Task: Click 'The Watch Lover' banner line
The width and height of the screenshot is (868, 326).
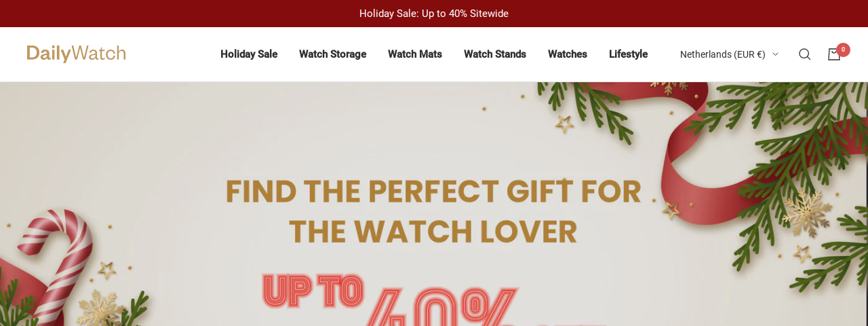Action: click(x=433, y=232)
